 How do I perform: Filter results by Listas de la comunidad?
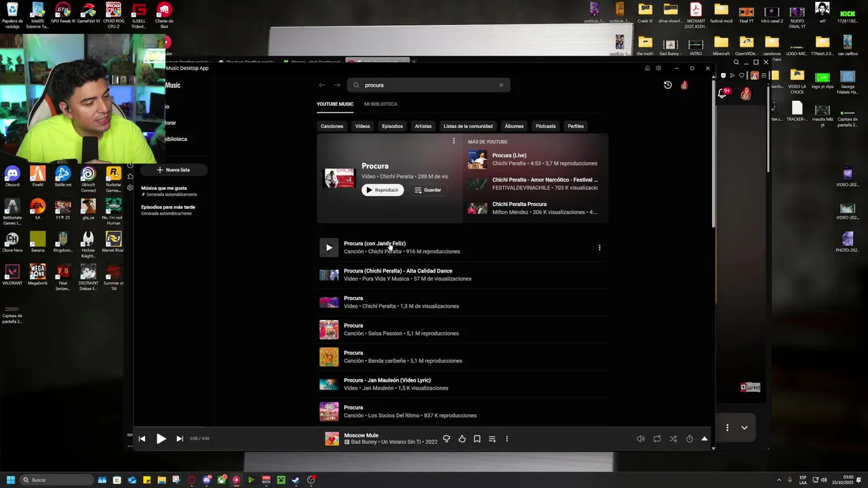click(x=468, y=126)
